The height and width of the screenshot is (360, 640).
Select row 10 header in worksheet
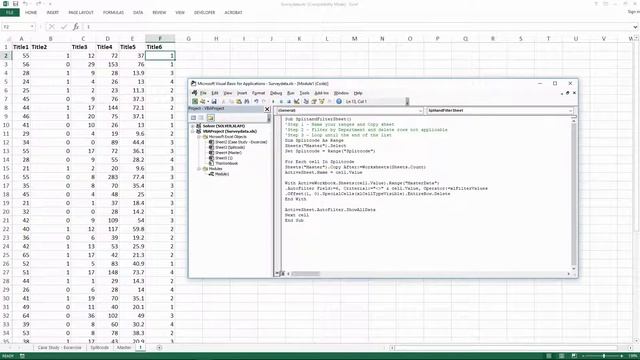6,125
